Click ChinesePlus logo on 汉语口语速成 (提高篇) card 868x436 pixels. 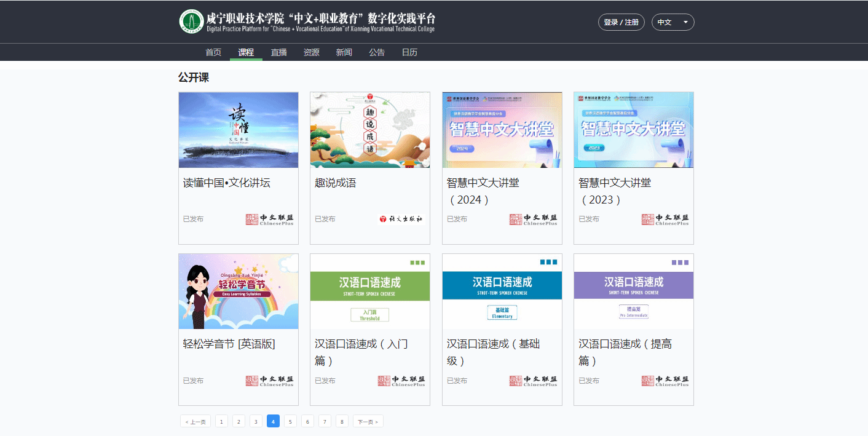(665, 381)
